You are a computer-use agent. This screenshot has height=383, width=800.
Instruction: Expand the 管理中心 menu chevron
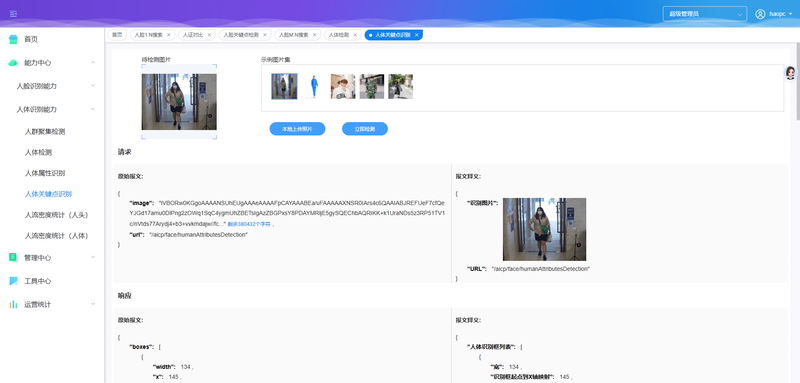[x=93, y=257]
